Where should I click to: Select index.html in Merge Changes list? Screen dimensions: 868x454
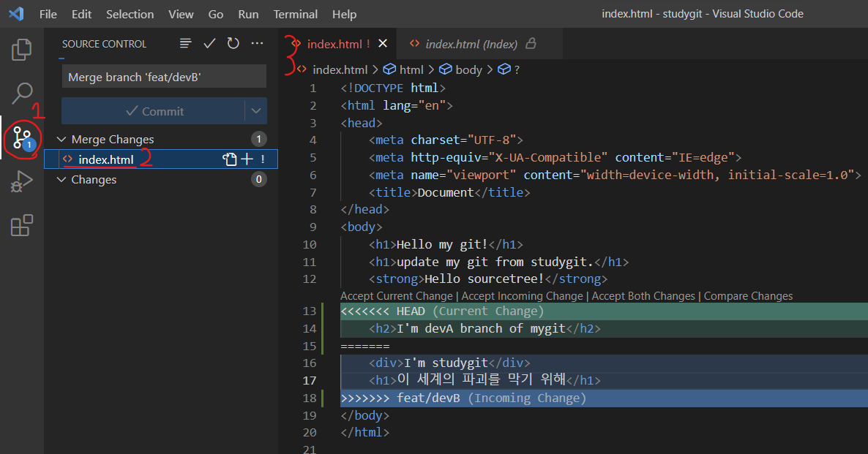point(160,159)
